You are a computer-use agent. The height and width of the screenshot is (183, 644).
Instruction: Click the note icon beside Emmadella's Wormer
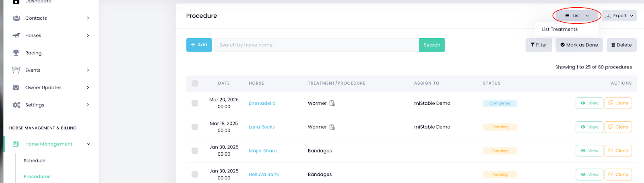332,103
